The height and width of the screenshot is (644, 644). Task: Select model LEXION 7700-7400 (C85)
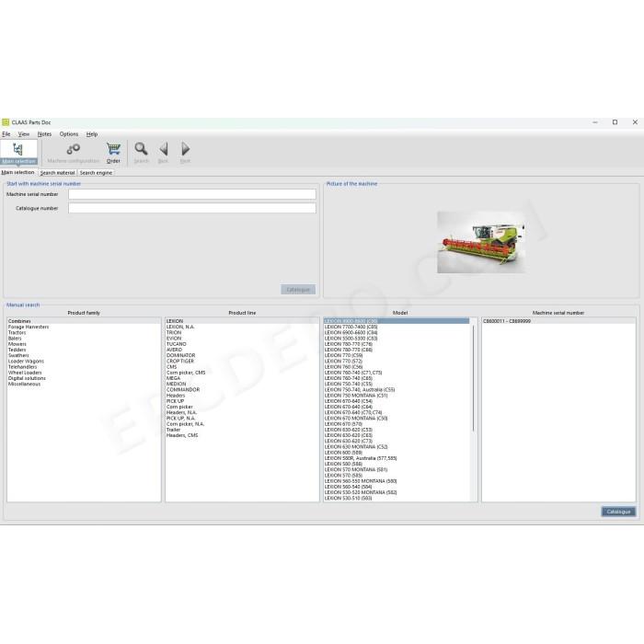(x=397, y=327)
